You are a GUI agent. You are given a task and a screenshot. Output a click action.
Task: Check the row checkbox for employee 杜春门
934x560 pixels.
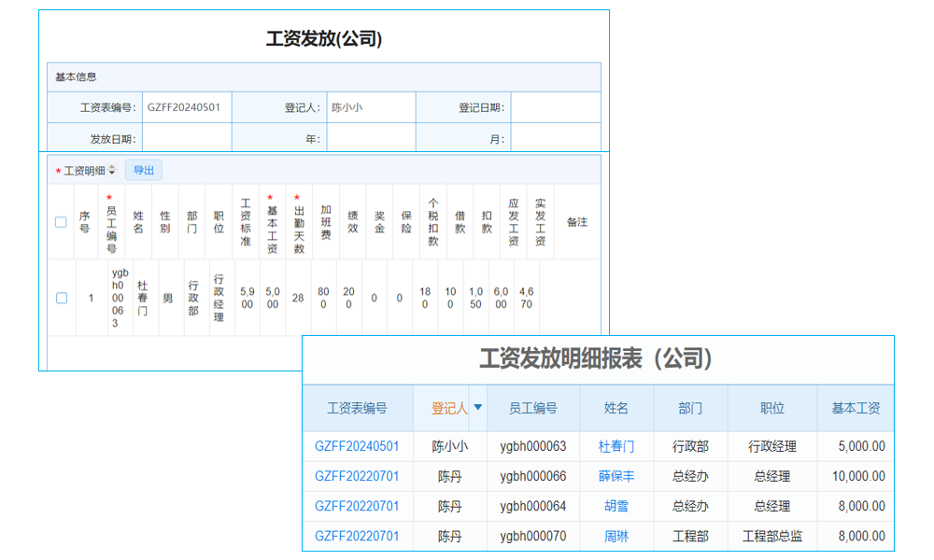pos(61,297)
